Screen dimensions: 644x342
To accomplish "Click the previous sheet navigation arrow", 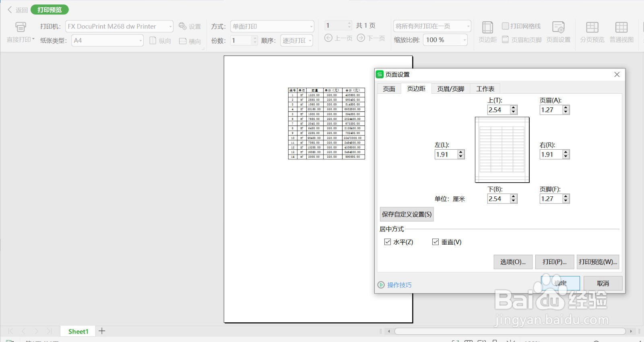I will click(23, 331).
